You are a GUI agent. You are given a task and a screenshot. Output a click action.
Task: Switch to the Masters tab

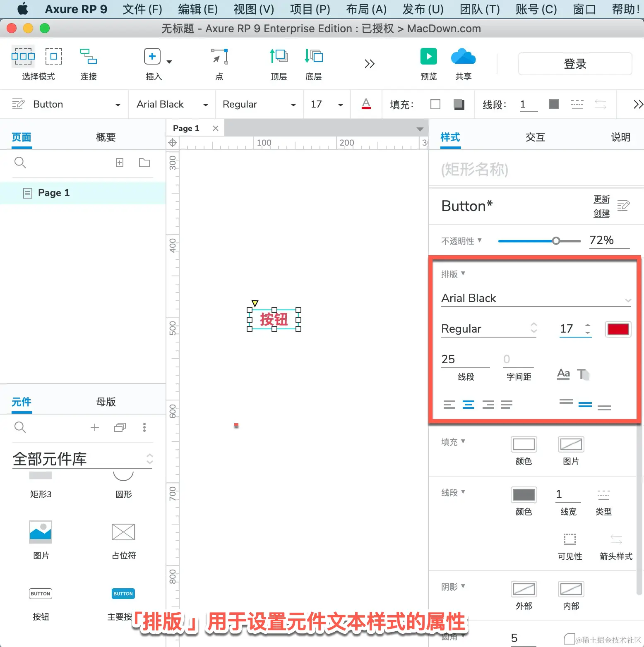click(106, 402)
